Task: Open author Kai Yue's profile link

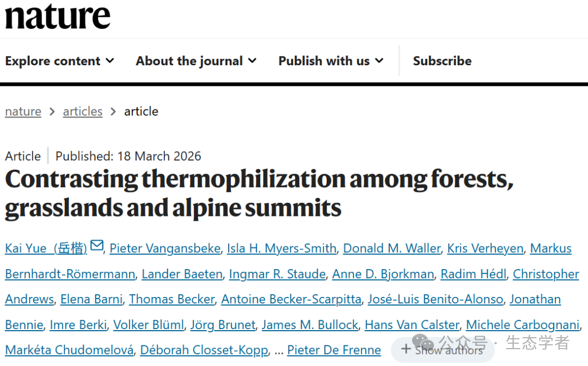Action: (x=46, y=248)
